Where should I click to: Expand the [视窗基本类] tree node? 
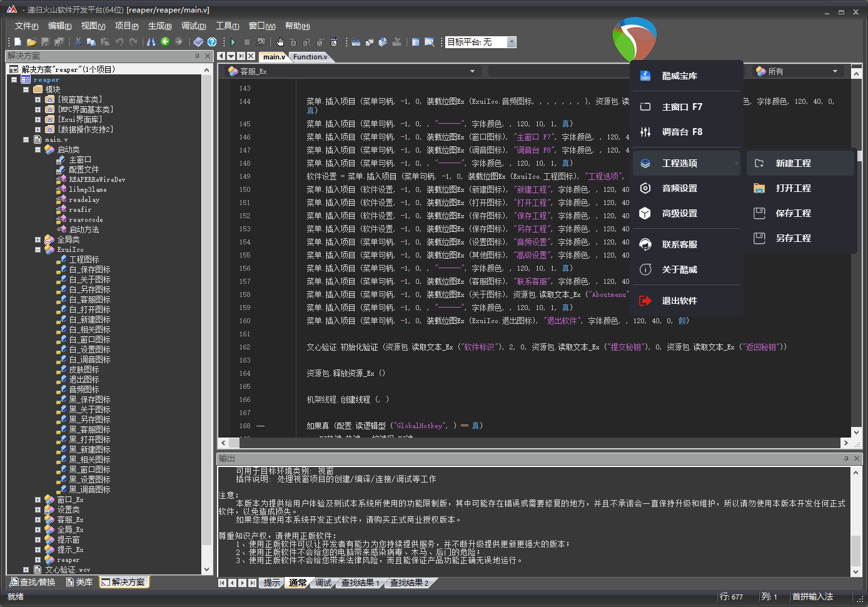38,99
